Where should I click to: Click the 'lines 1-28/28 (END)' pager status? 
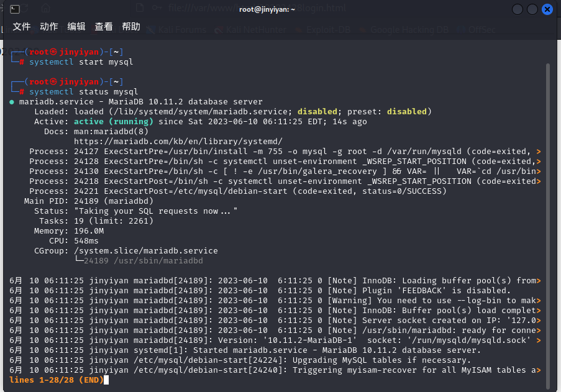click(x=56, y=380)
